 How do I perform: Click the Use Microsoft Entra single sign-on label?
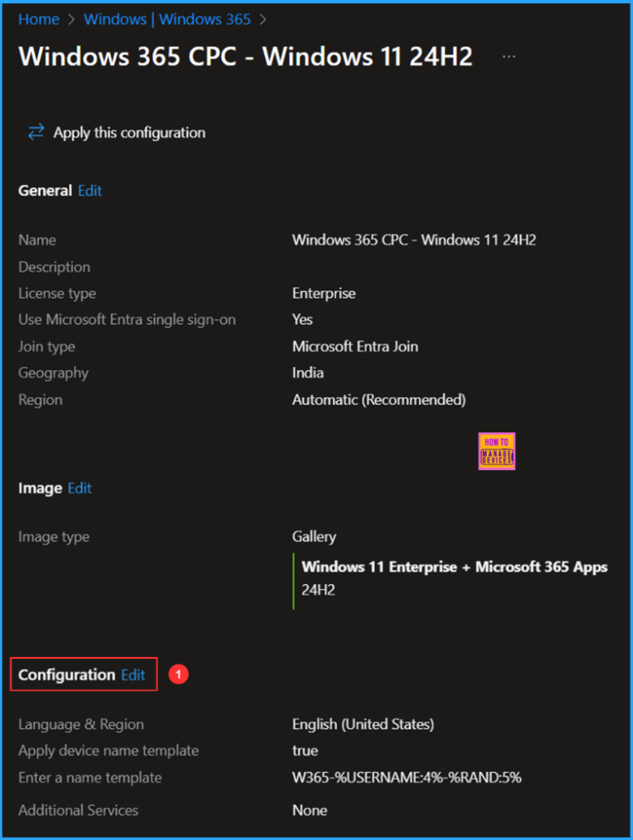tap(127, 320)
